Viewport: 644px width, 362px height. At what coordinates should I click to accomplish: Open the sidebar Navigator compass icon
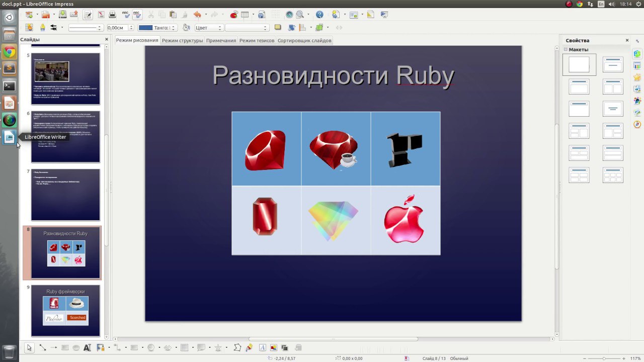pos(637,124)
